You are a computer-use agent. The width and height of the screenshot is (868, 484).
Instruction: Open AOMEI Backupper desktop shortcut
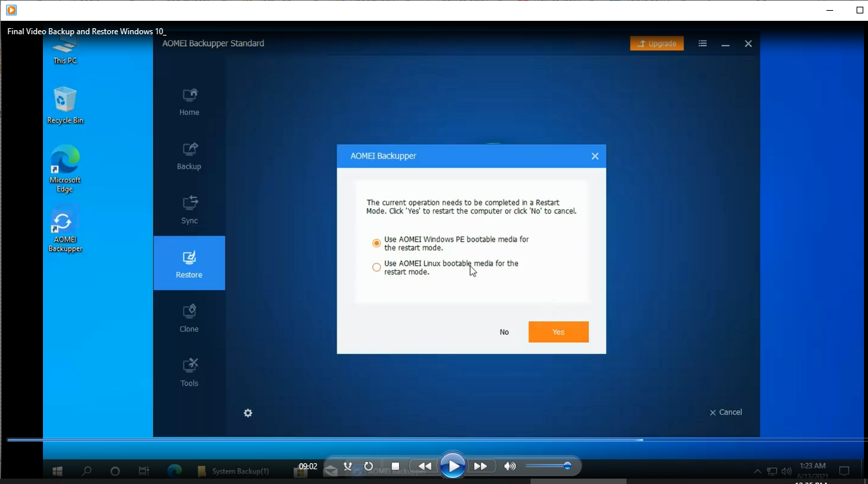pos(65,230)
